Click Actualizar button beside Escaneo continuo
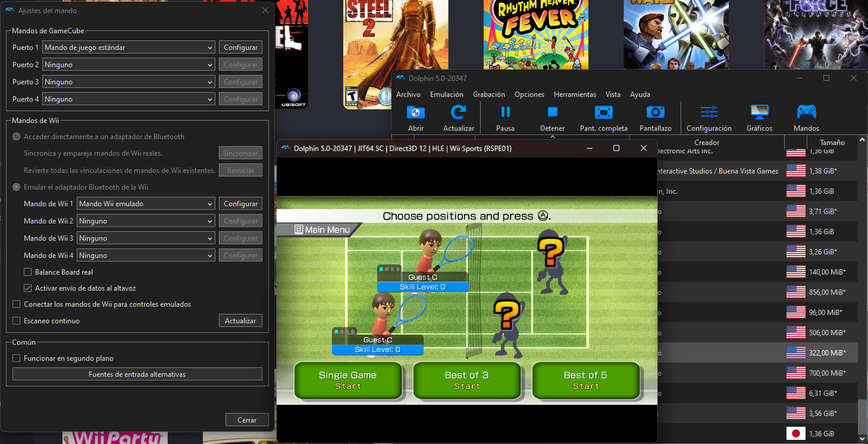This screenshot has height=444, width=868. point(240,321)
